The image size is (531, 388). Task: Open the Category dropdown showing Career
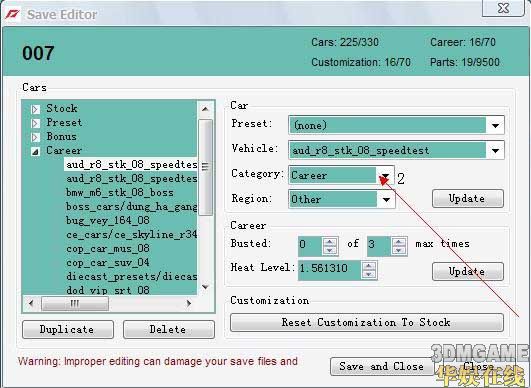click(x=385, y=175)
